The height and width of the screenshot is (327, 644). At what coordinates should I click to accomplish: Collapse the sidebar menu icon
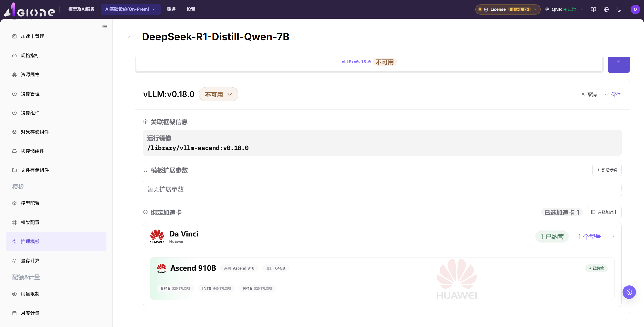[x=104, y=26]
